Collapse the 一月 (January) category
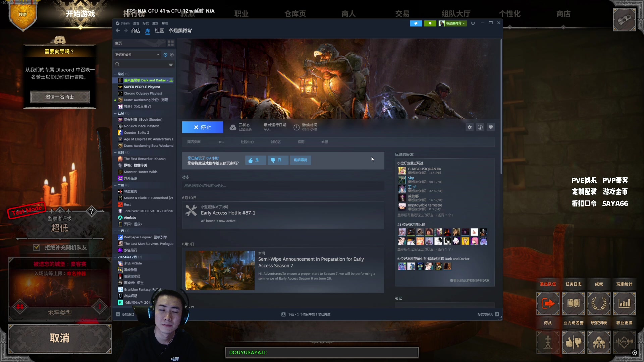This screenshot has width=644, height=362. coord(115,231)
